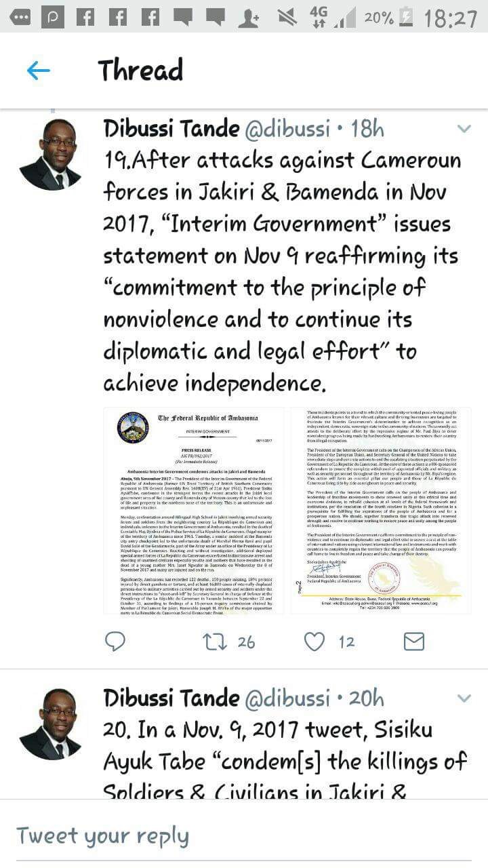Open Dibussi Tande's avatar on the second tweet

coord(50,724)
